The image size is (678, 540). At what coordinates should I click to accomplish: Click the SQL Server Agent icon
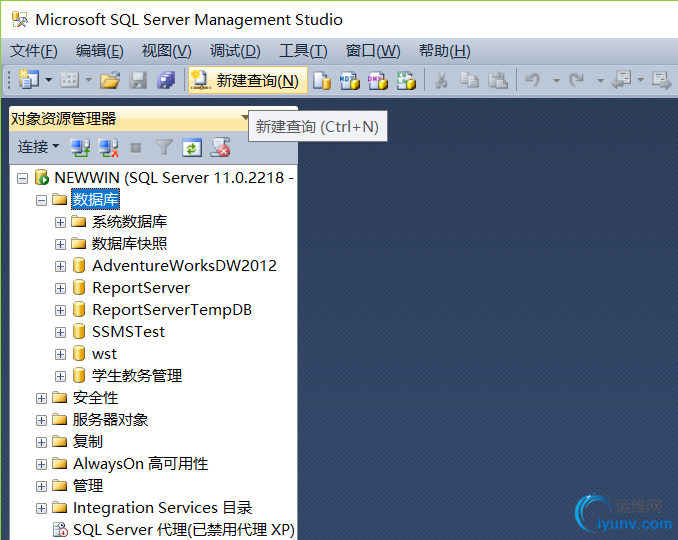pyautogui.click(x=60, y=530)
